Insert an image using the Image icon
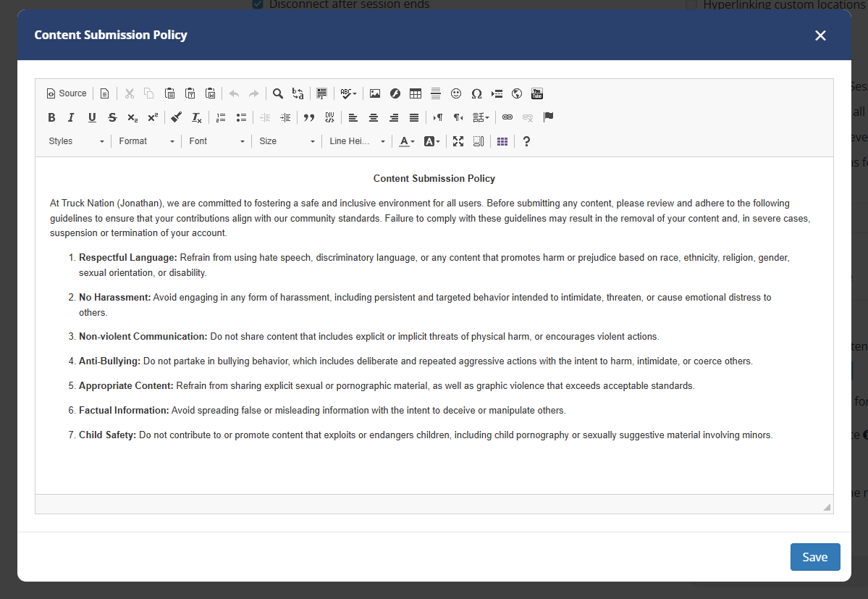 point(375,93)
